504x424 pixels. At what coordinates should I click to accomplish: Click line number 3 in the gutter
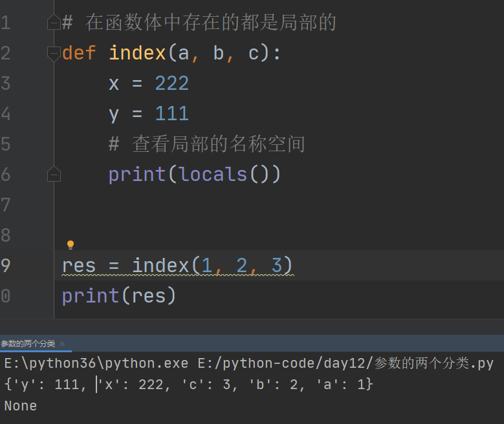[6, 83]
